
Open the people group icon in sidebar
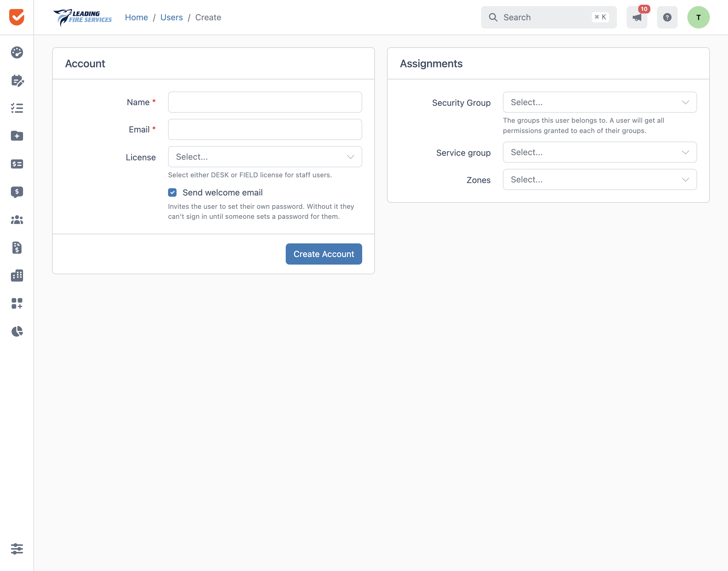(17, 220)
